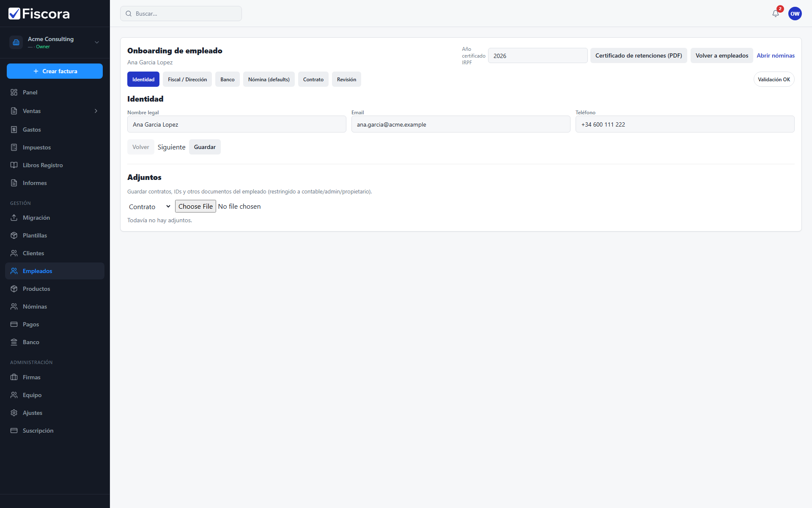Click the Plantillas box icon
Viewport: 812px width, 508px height.
tap(14, 235)
